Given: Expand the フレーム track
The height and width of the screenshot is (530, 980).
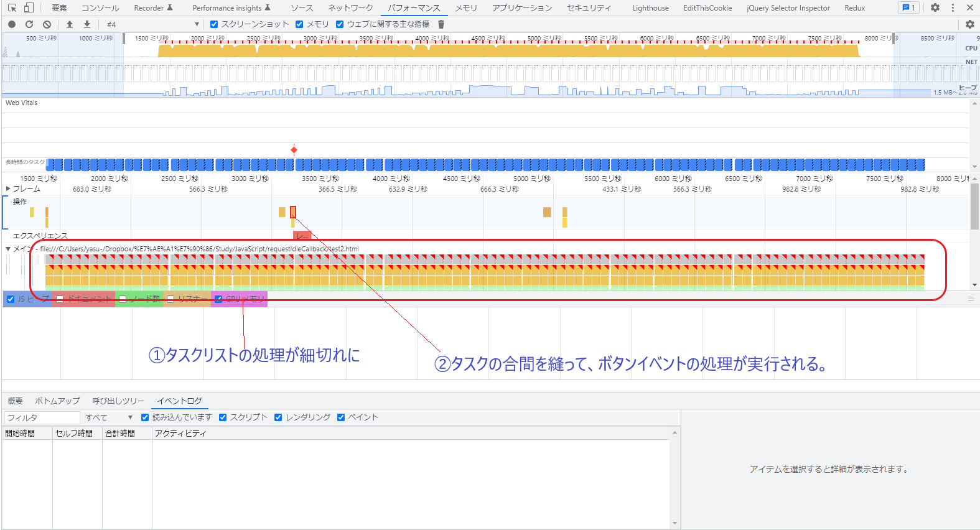Looking at the screenshot, I should (8, 188).
